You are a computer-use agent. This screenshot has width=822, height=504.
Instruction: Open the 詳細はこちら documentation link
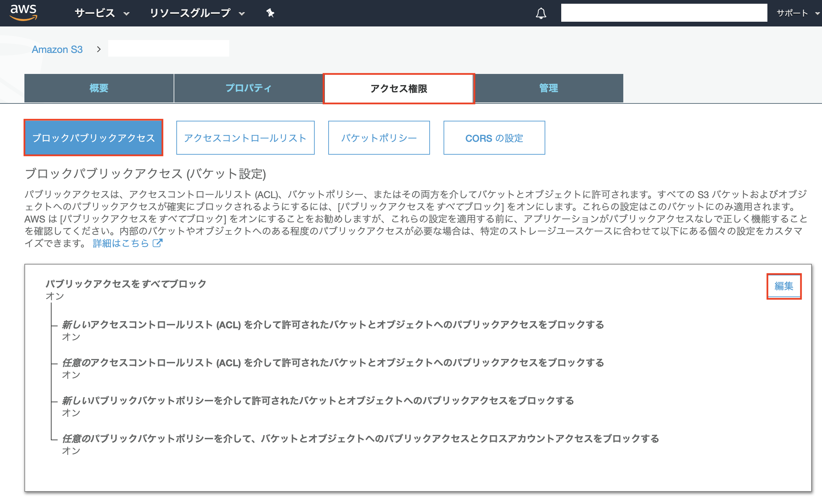[120, 243]
